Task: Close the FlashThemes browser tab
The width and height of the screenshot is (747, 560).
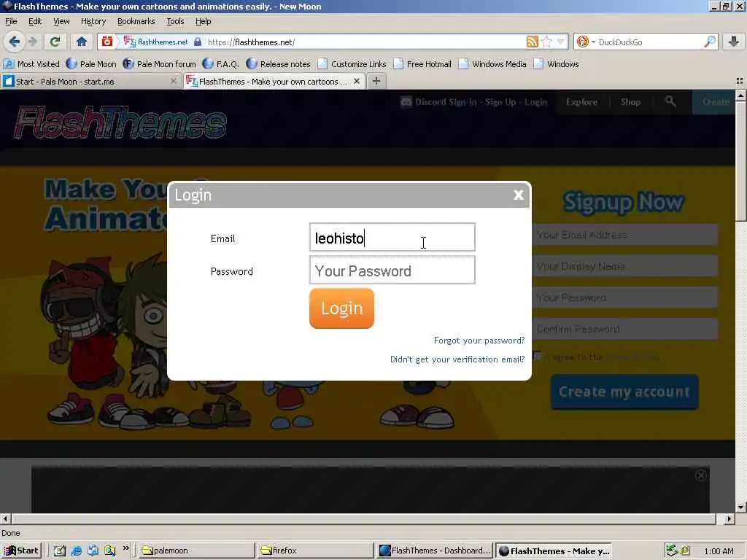Action: 356,82
